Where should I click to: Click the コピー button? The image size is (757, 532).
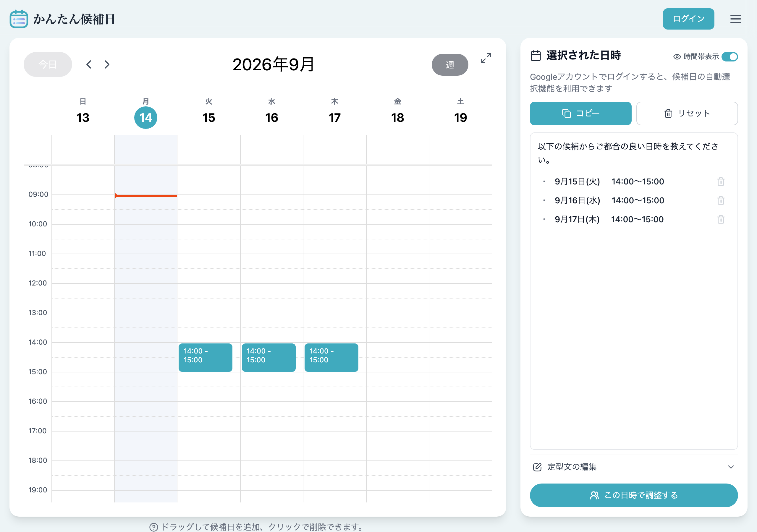click(x=580, y=113)
